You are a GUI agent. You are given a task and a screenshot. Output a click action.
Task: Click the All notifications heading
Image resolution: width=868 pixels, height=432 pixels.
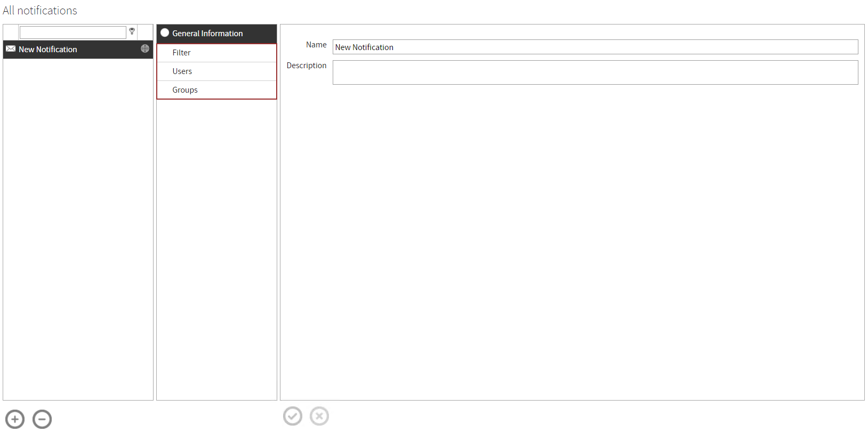point(40,11)
